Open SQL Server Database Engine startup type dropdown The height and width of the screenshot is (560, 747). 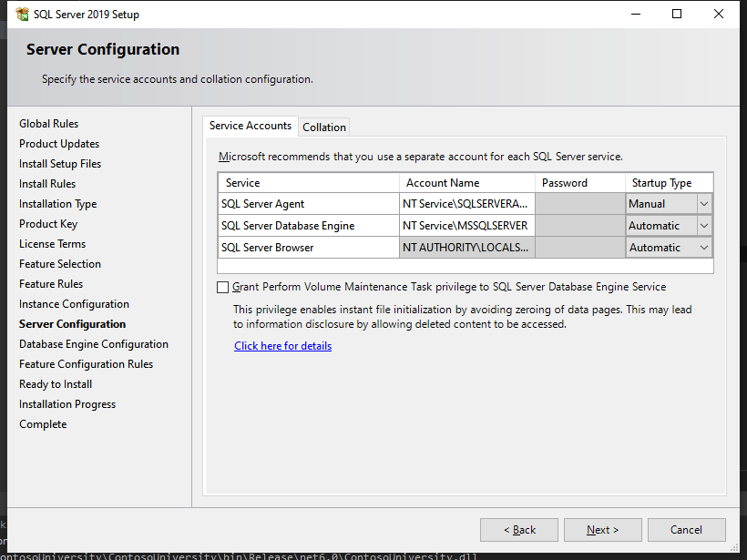703,226
